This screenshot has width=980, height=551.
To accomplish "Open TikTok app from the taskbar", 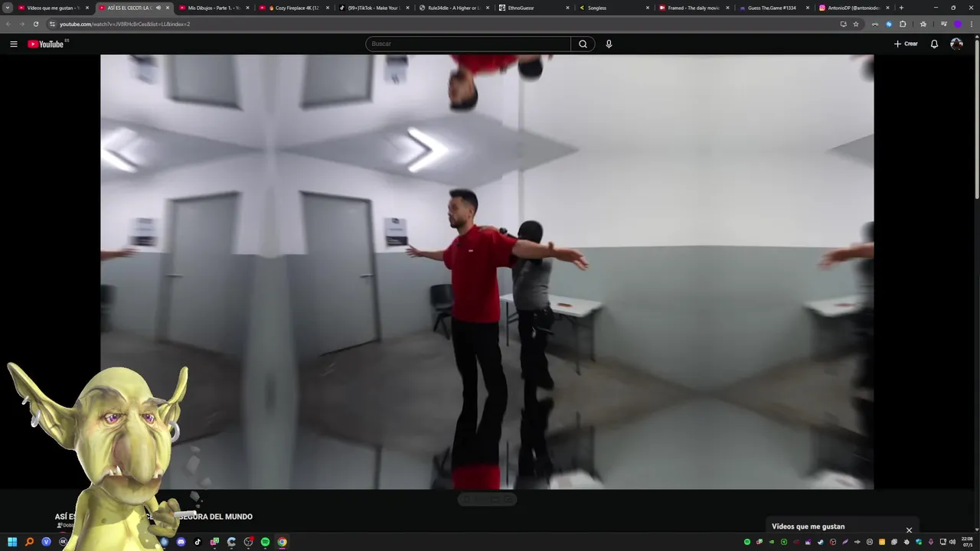I will [198, 542].
